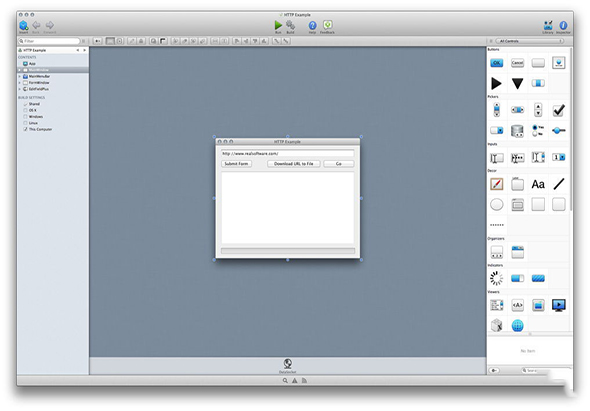The image size is (590, 411).
Task: Select the blue OK default button control
Action: (x=497, y=63)
